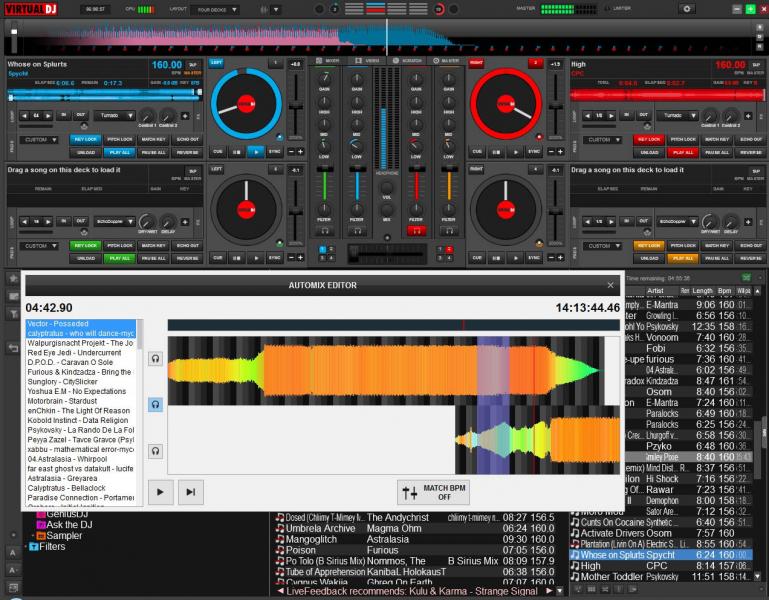Double loop length on deck 2
Image resolution: width=769 pixels, height=600 pixels.
[611, 116]
